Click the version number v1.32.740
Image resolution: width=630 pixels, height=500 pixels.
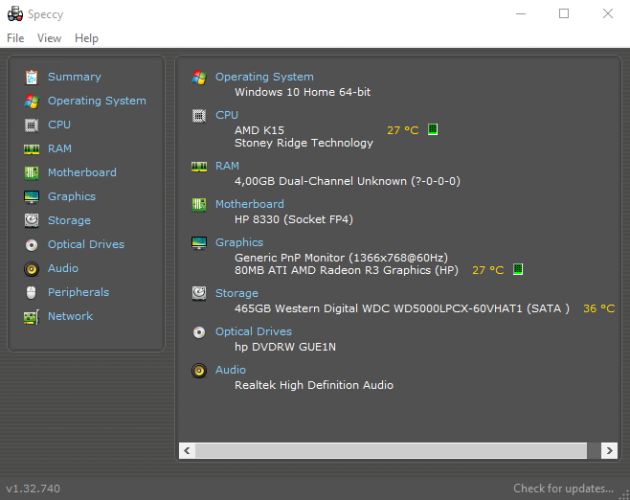[x=33, y=489]
